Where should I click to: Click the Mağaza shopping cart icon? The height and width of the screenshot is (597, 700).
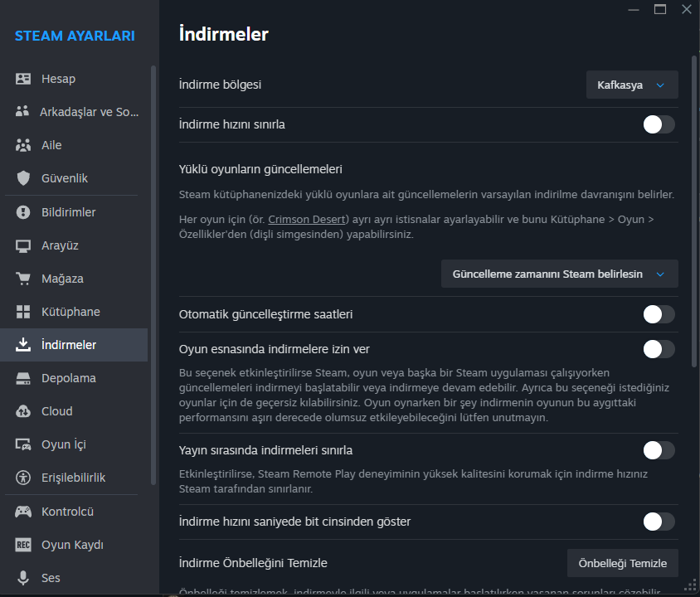23,279
